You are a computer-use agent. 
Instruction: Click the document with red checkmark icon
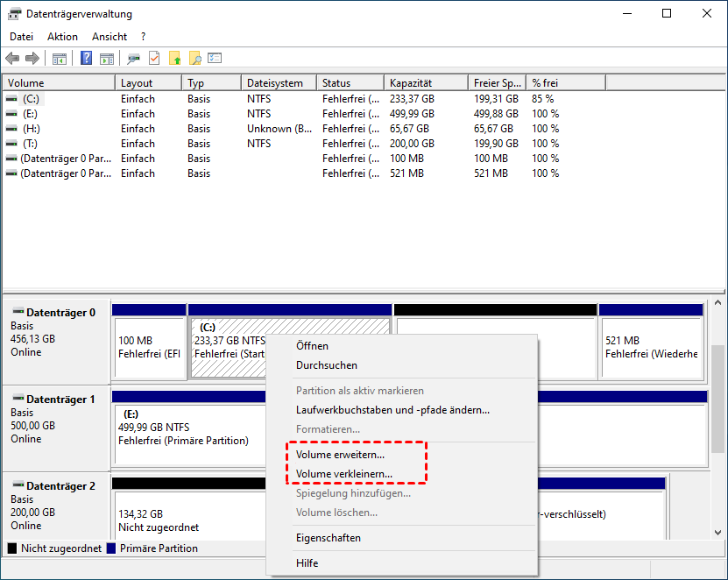154,58
